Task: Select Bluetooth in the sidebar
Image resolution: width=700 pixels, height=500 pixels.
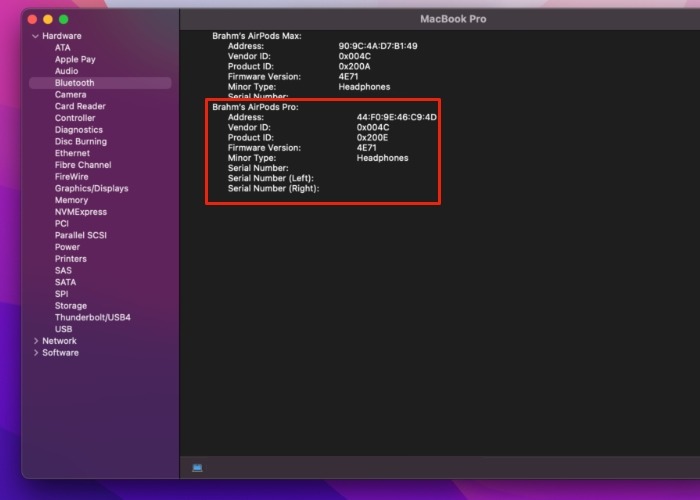Action: click(x=74, y=83)
